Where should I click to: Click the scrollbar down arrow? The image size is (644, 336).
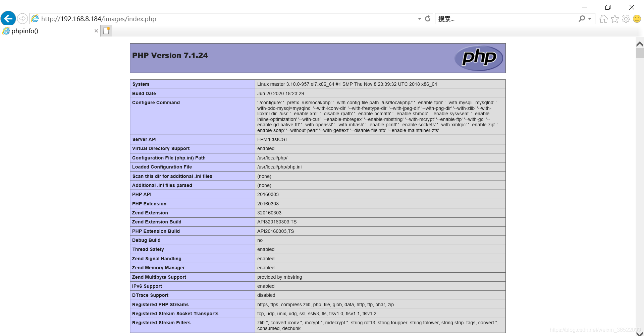pos(640,333)
